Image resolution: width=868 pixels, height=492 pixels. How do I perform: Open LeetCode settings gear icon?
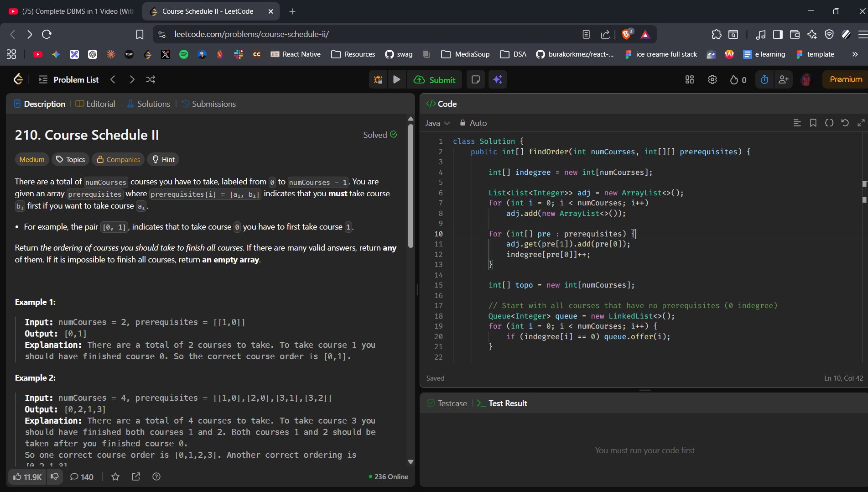[712, 79]
